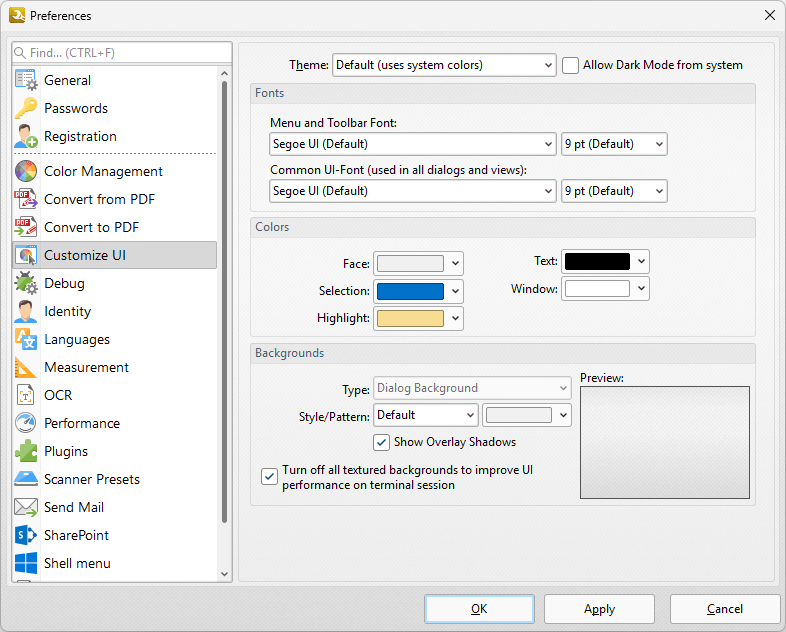
Task: Click the Debug bug icon
Action: pyautogui.click(x=26, y=284)
